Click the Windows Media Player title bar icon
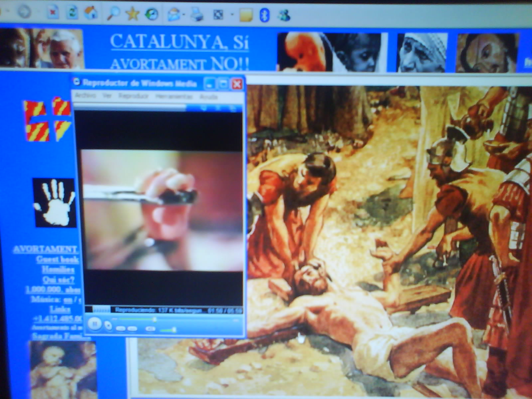The image size is (532, 399). pyautogui.click(x=77, y=81)
